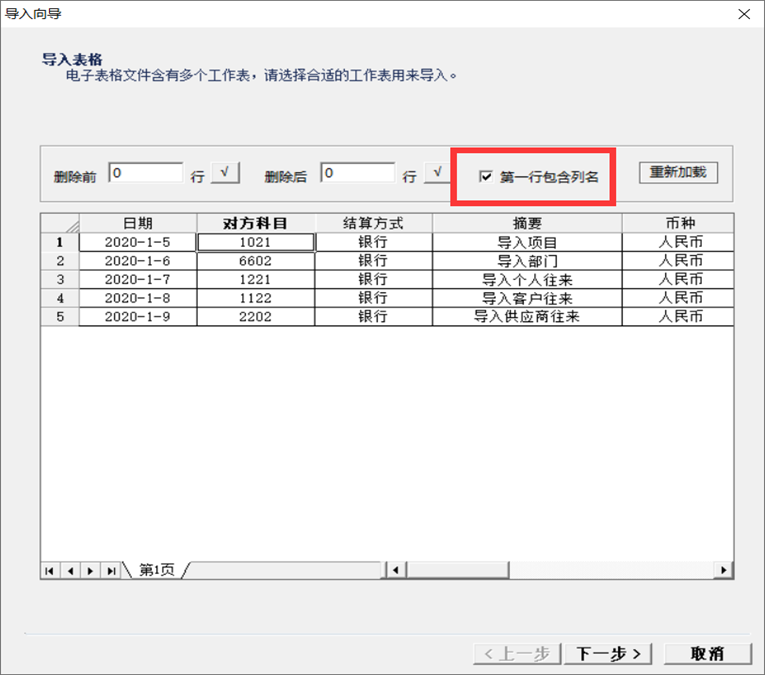Confirm delete-before rows with √ button
The width and height of the screenshot is (765, 675).
click(225, 173)
